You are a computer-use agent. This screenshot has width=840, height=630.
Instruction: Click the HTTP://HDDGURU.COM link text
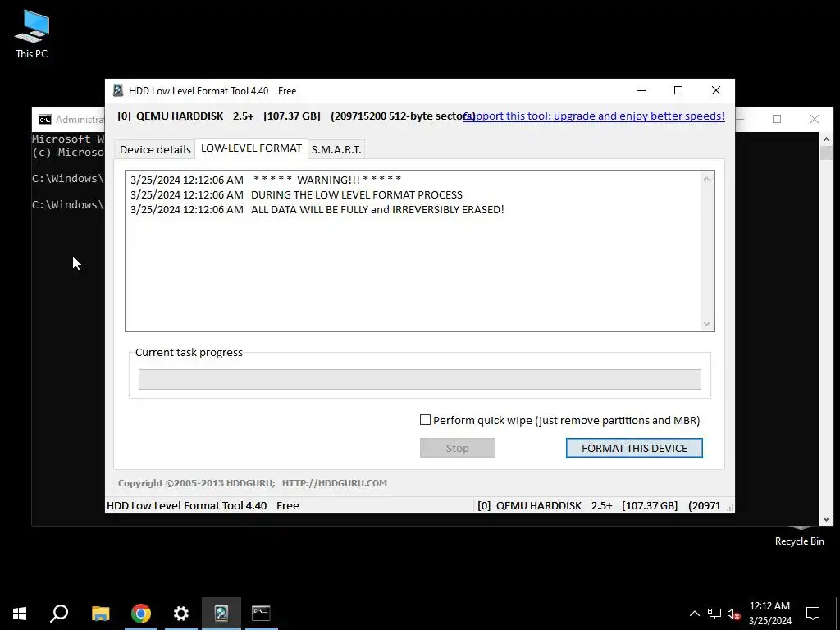pos(335,482)
